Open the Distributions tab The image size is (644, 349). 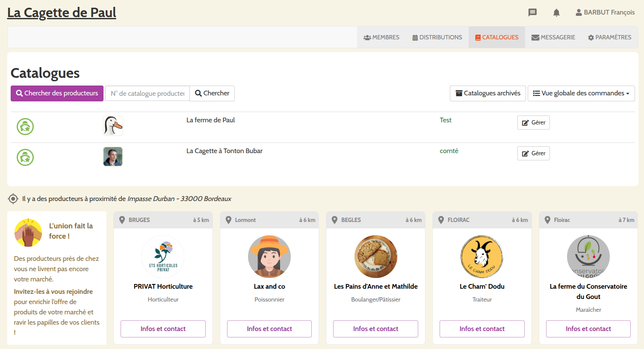coord(437,37)
